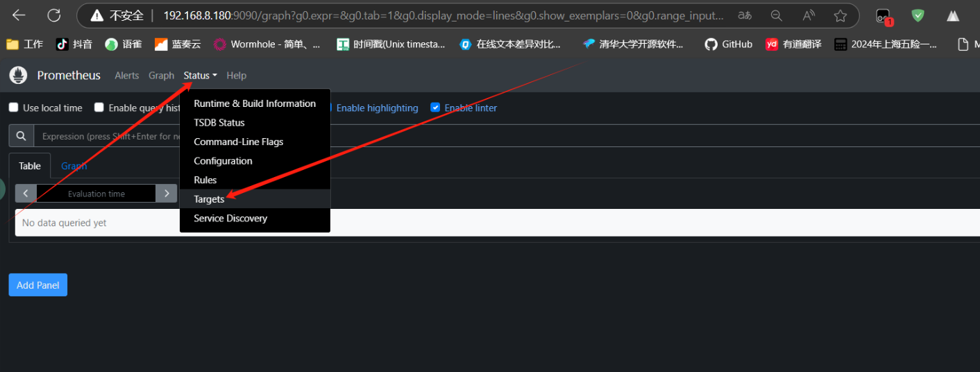The width and height of the screenshot is (980, 372).
Task: Click the Add Panel button
Action: (38, 285)
